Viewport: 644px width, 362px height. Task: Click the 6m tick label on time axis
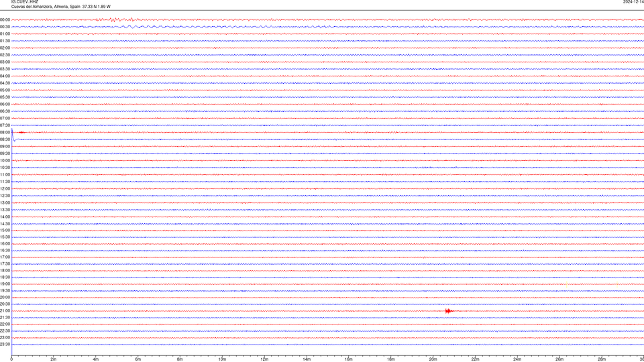pos(138,359)
